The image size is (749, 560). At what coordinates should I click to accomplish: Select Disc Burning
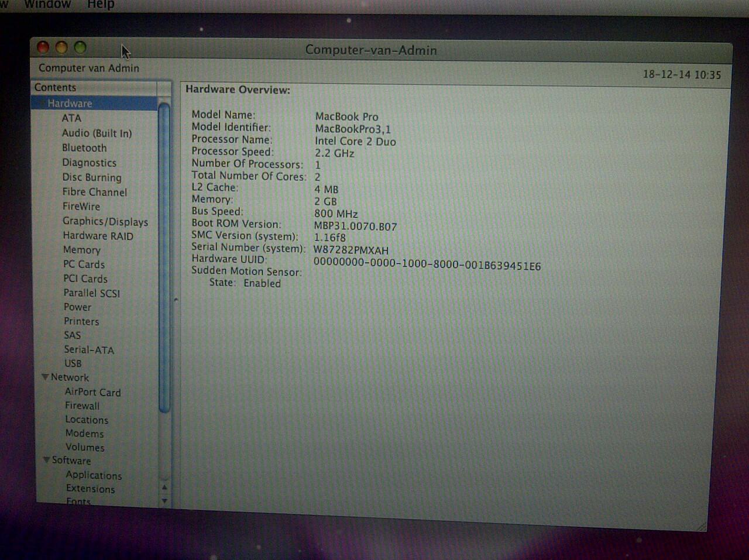pyautogui.click(x=92, y=177)
